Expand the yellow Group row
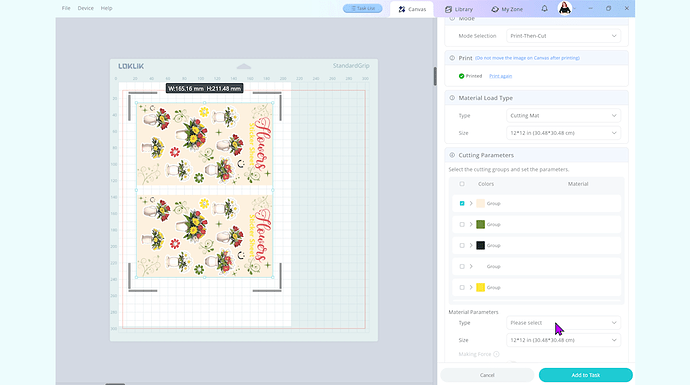The width and height of the screenshot is (690, 385). (x=471, y=287)
